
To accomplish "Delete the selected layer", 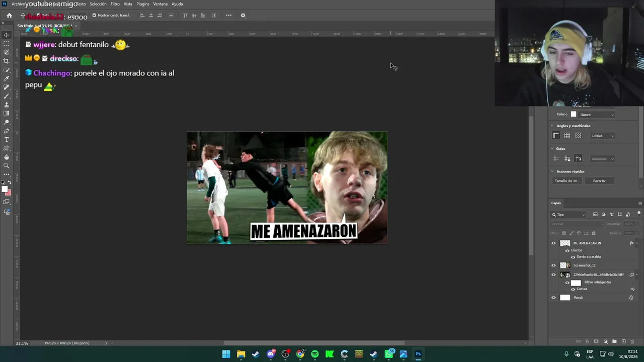I will (x=632, y=342).
